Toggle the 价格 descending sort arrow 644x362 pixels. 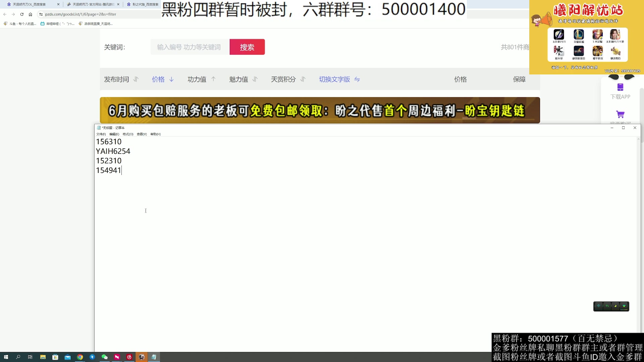point(171,79)
